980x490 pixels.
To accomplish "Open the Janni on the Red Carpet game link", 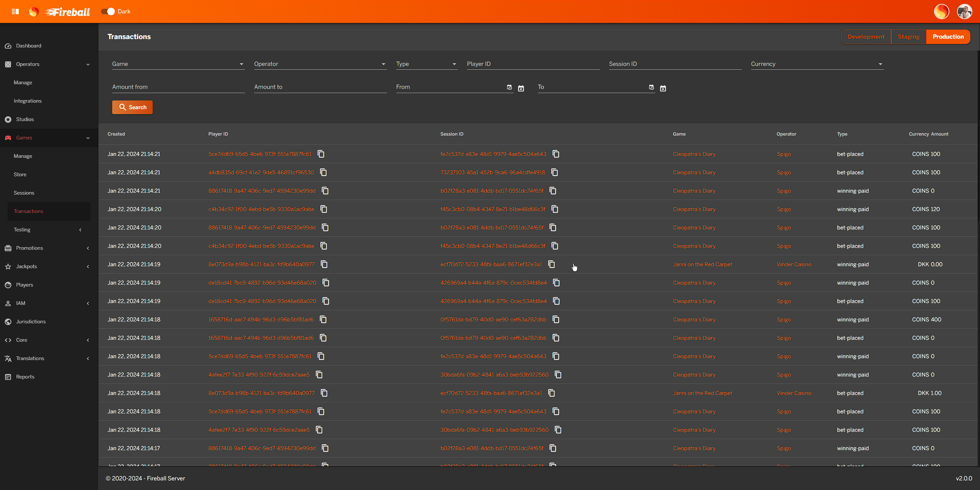I will pyautogui.click(x=702, y=264).
